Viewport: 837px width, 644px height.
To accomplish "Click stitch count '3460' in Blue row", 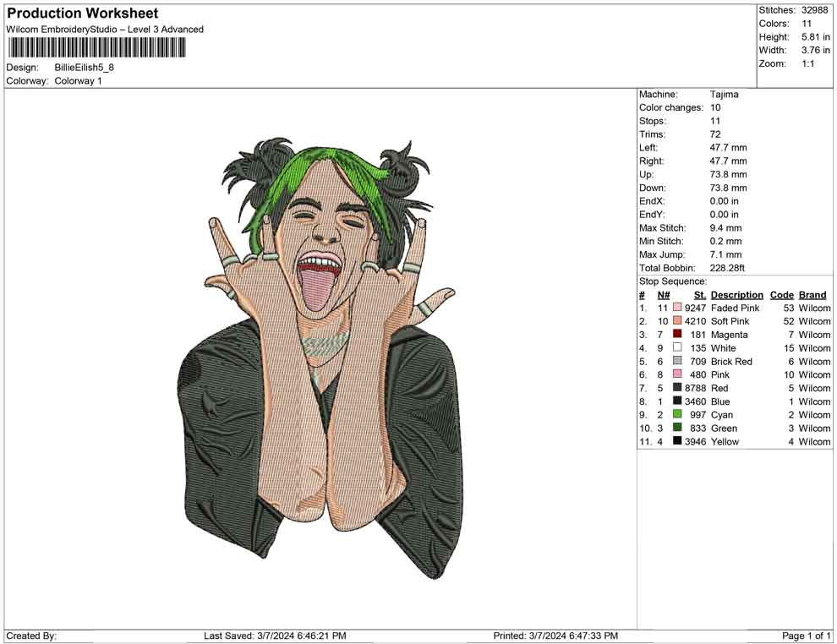I will tap(696, 401).
